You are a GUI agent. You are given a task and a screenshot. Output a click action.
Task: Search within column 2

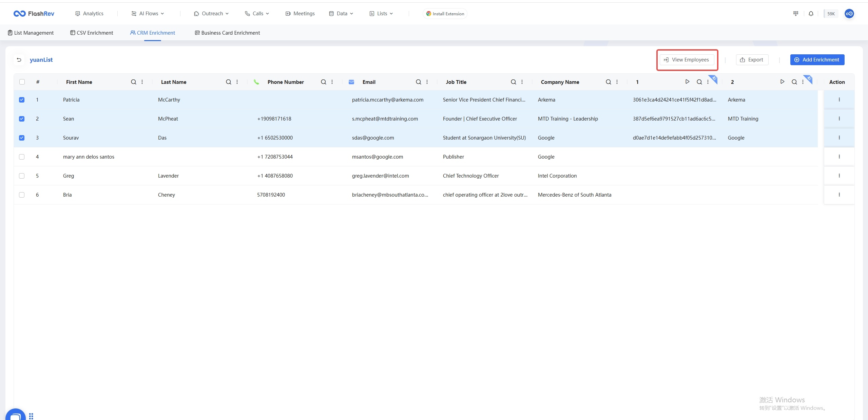[x=794, y=82]
